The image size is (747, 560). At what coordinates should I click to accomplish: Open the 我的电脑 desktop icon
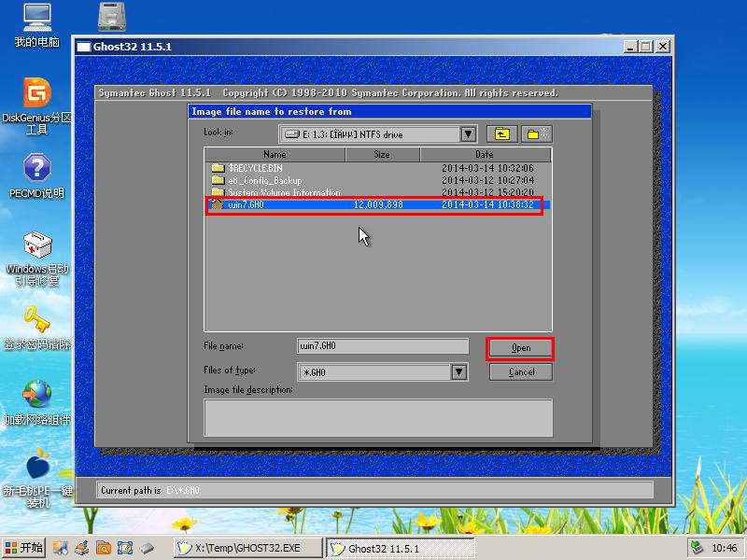[36, 25]
